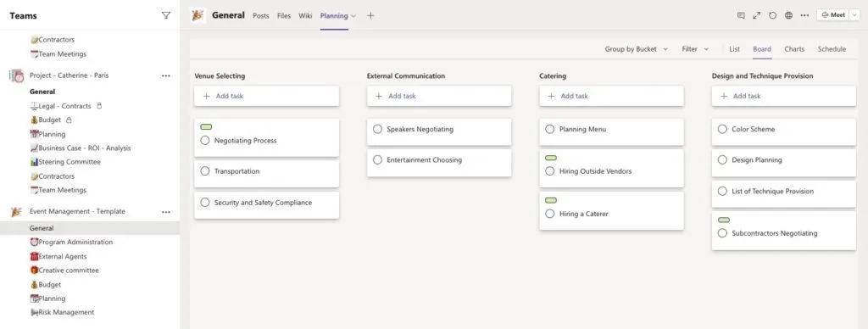Open the Meet button dropdown arrow
Screen dimensions: 868x329
(x=854, y=15)
